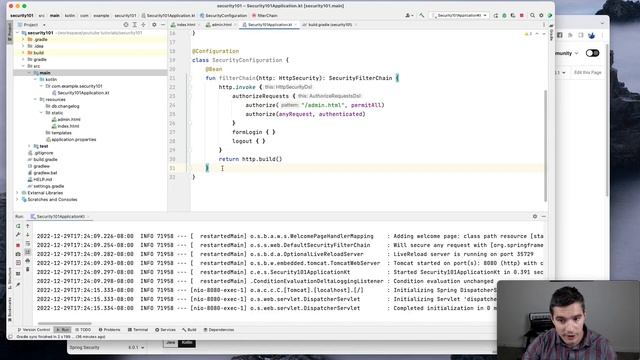Expand the build folder
Viewport: 640px width, 360px height.
click(x=23, y=53)
